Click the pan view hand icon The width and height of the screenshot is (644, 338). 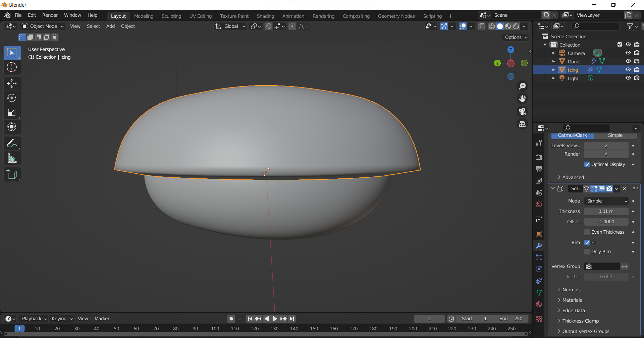coord(522,99)
